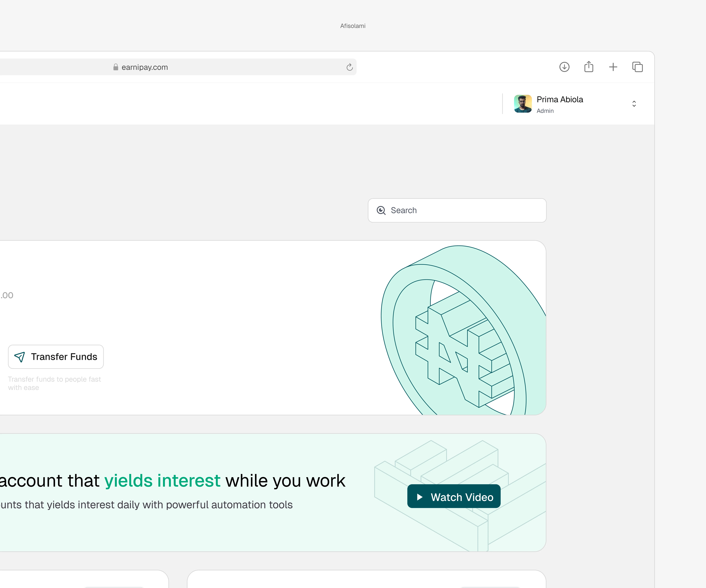
Task: Click the lock icon beside earnipay.com
Action: [x=116, y=67]
